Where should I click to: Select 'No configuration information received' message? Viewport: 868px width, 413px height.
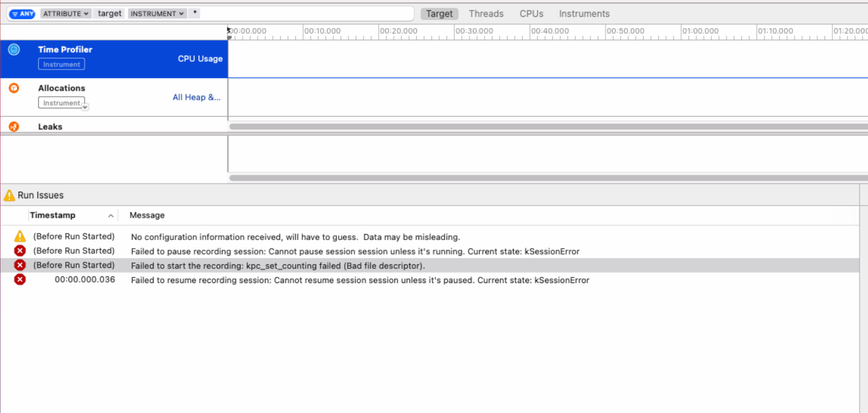click(296, 237)
